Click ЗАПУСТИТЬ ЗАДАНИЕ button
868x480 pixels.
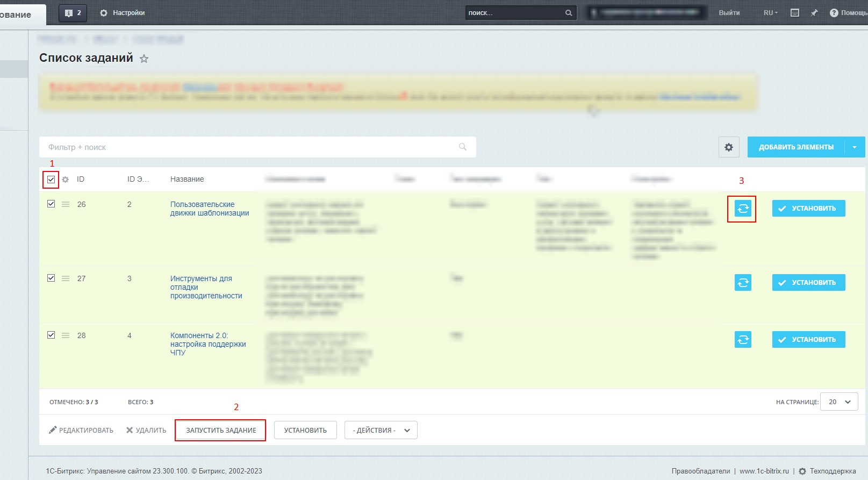(221, 430)
